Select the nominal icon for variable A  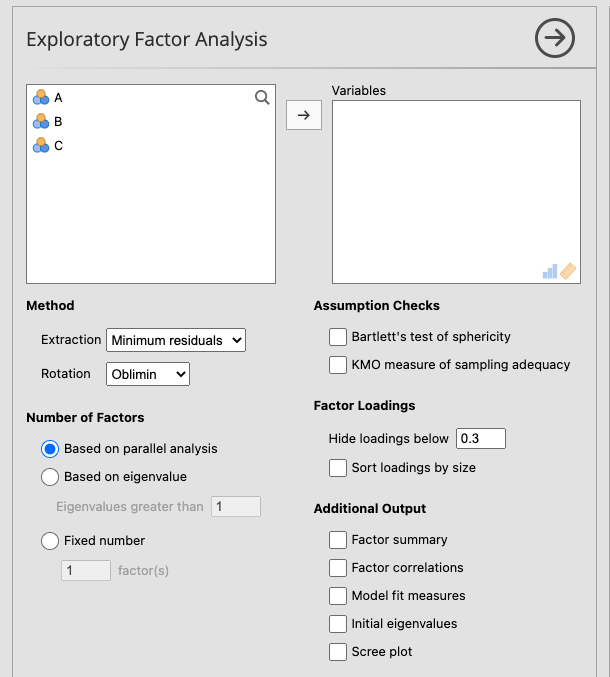point(41,97)
